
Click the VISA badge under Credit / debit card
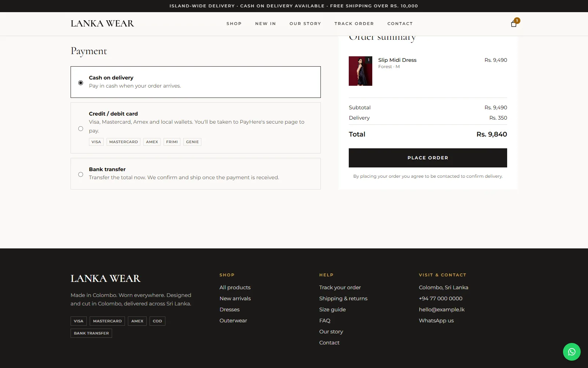tap(96, 142)
